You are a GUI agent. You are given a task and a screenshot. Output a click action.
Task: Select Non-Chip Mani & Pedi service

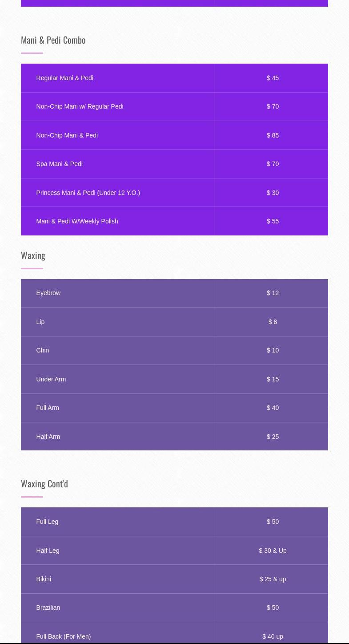coord(67,135)
